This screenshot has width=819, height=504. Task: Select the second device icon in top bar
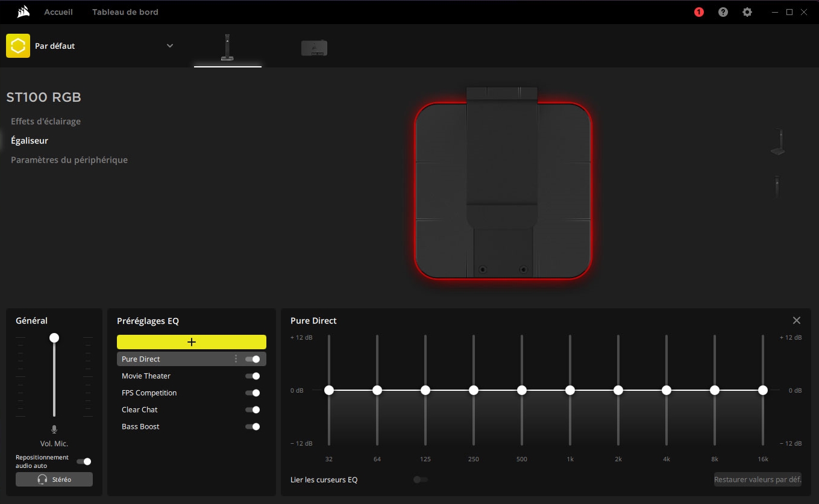314,48
